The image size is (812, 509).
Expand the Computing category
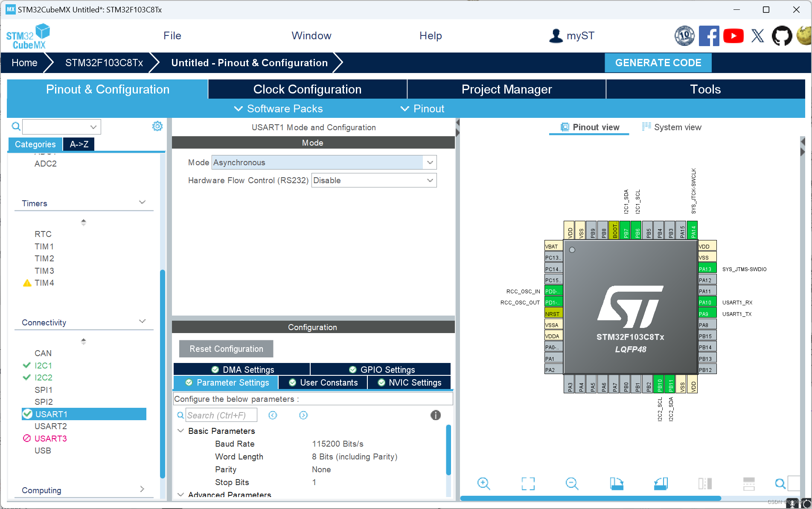tap(142, 489)
